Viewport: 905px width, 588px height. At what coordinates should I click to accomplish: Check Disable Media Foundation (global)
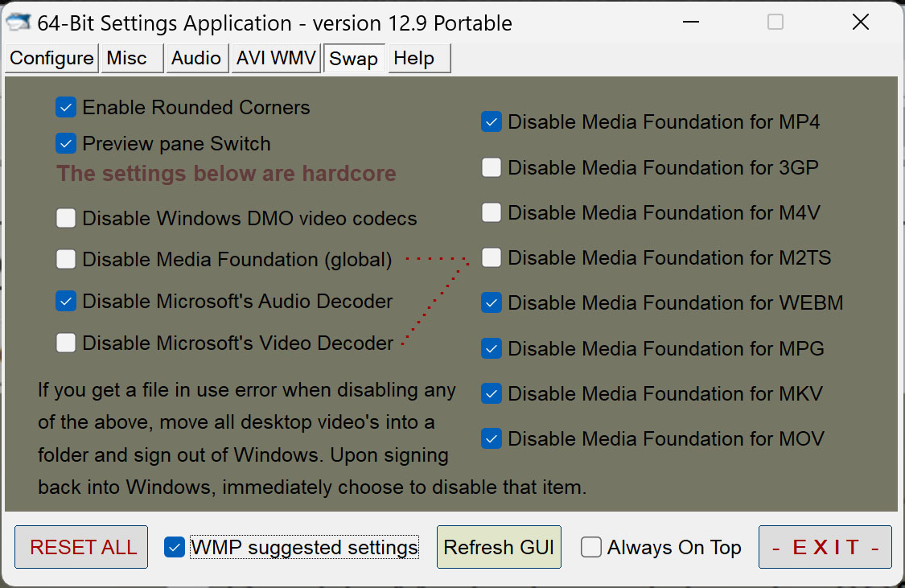(x=66, y=259)
